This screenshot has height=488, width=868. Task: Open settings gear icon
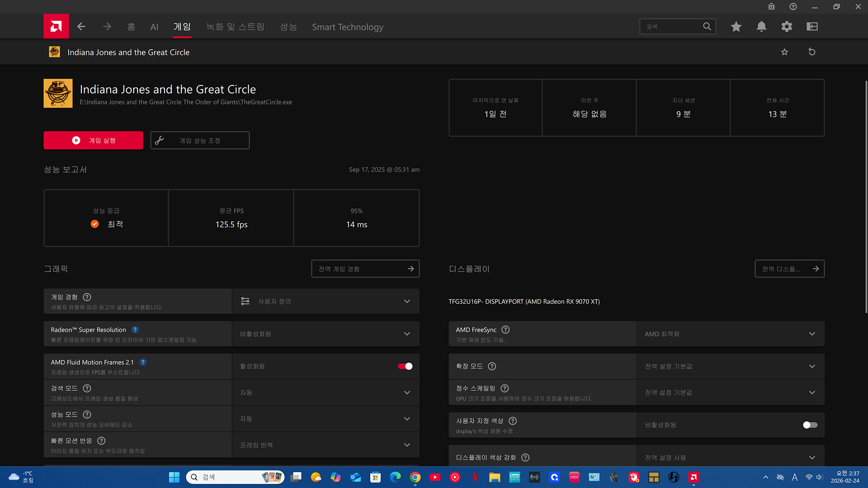tap(787, 27)
